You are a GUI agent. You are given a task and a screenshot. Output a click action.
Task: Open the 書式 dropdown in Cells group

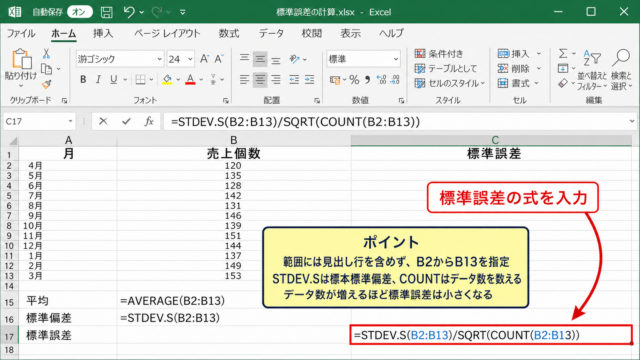519,83
